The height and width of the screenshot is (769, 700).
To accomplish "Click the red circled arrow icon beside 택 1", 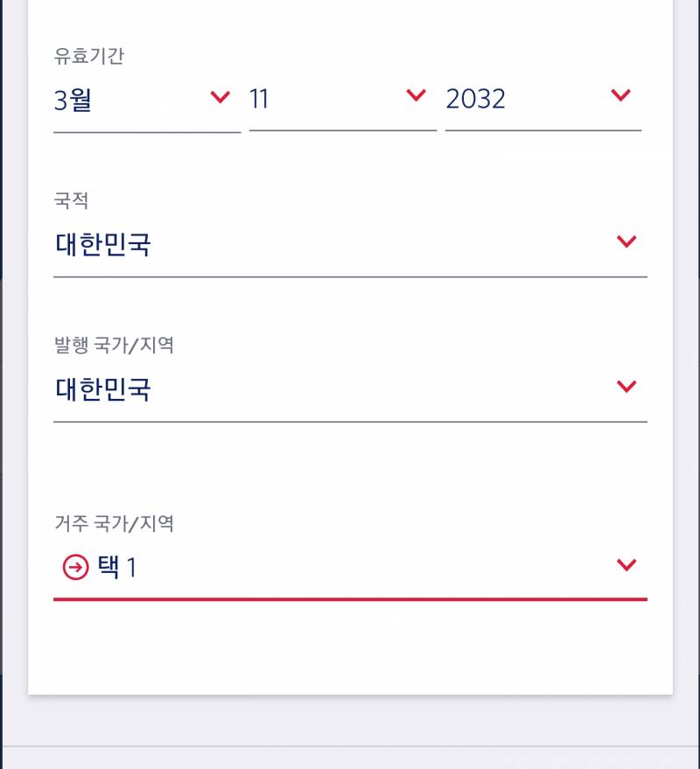I will click(75, 568).
